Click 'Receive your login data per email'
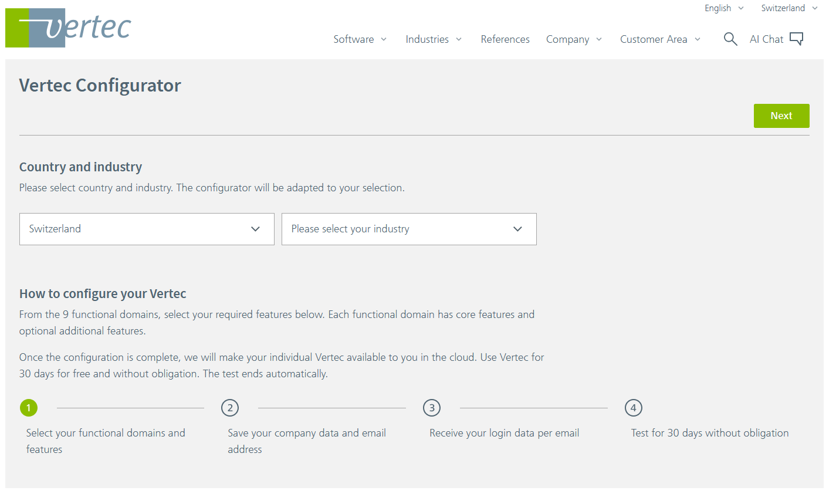Image resolution: width=836 pixels, height=504 pixels. [x=504, y=433]
